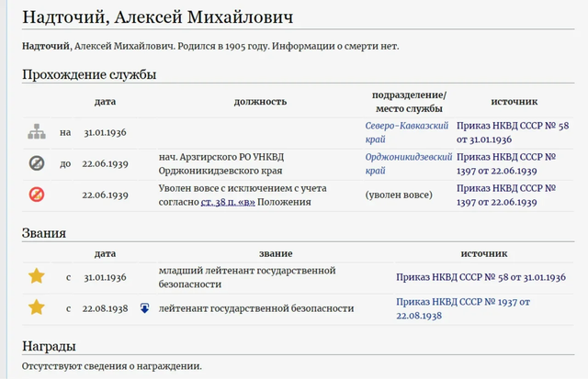Click the gold star icon for the 22.08.1938 rank
This screenshot has width=588, height=379.
pyautogui.click(x=36, y=307)
